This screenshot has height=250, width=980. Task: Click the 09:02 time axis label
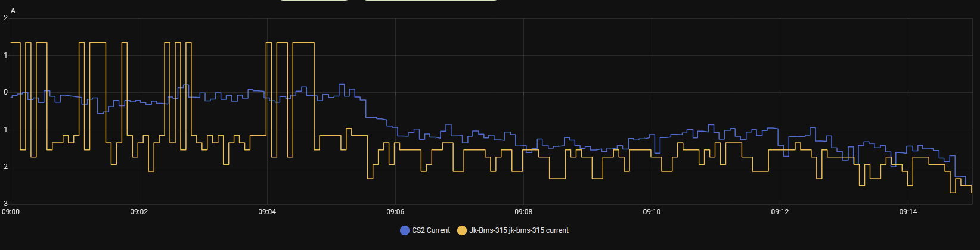(139, 211)
